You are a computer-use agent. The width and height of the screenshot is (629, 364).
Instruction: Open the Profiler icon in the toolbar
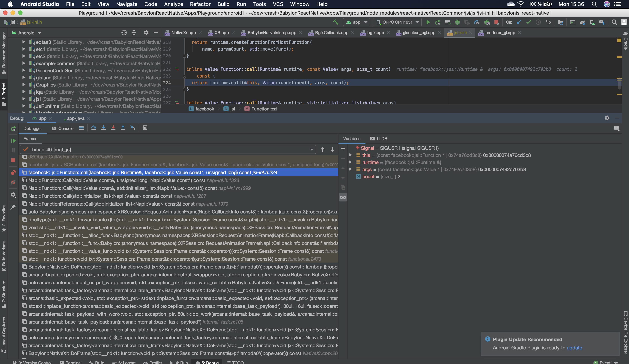pyautogui.click(x=477, y=22)
